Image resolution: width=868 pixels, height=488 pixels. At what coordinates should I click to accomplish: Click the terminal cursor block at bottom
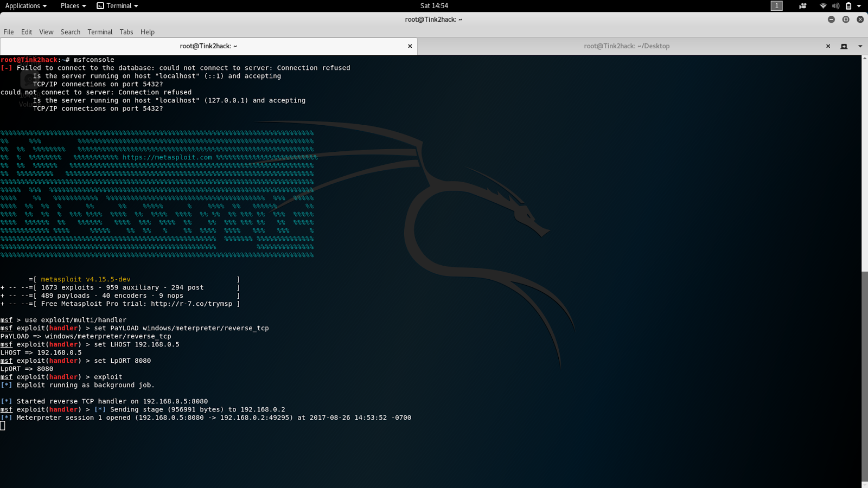tap(3, 426)
